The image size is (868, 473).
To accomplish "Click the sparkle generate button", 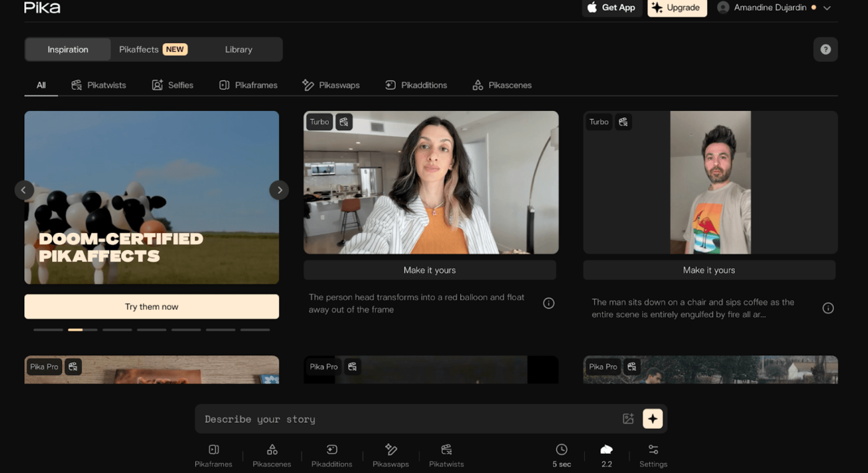I will coord(653,419).
